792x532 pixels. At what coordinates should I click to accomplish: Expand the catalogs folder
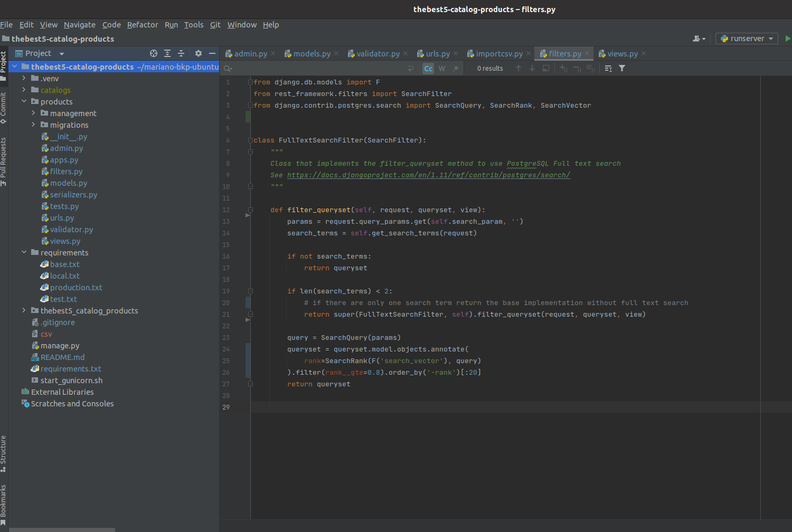tap(24, 90)
